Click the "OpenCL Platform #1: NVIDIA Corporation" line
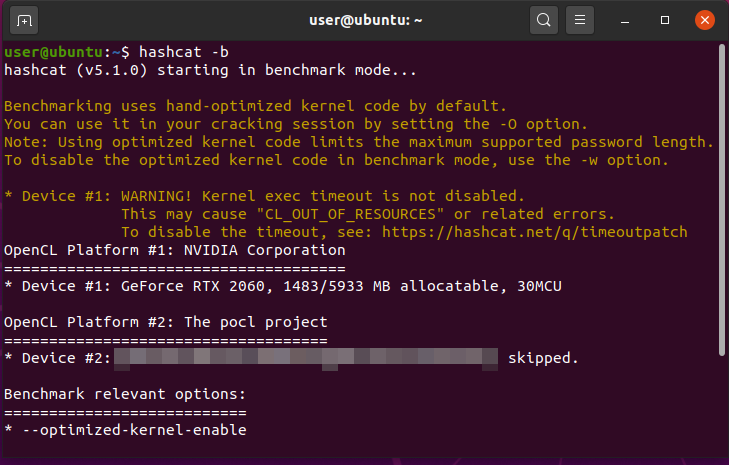The image size is (729, 465). (175, 250)
